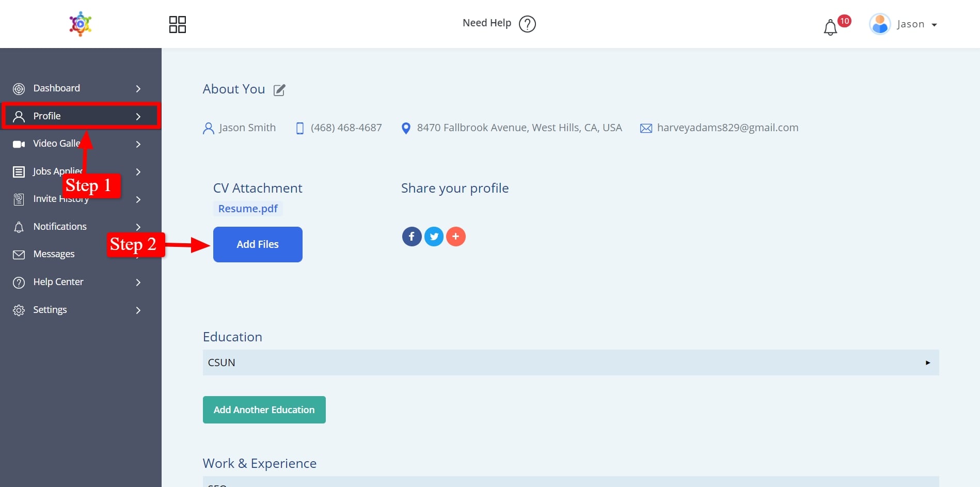Go to Help Center in sidebar
The width and height of the screenshot is (980, 487).
tap(58, 282)
